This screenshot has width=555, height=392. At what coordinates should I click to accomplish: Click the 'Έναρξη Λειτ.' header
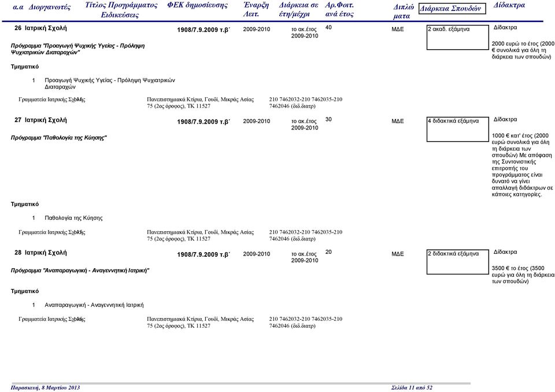tap(256, 10)
